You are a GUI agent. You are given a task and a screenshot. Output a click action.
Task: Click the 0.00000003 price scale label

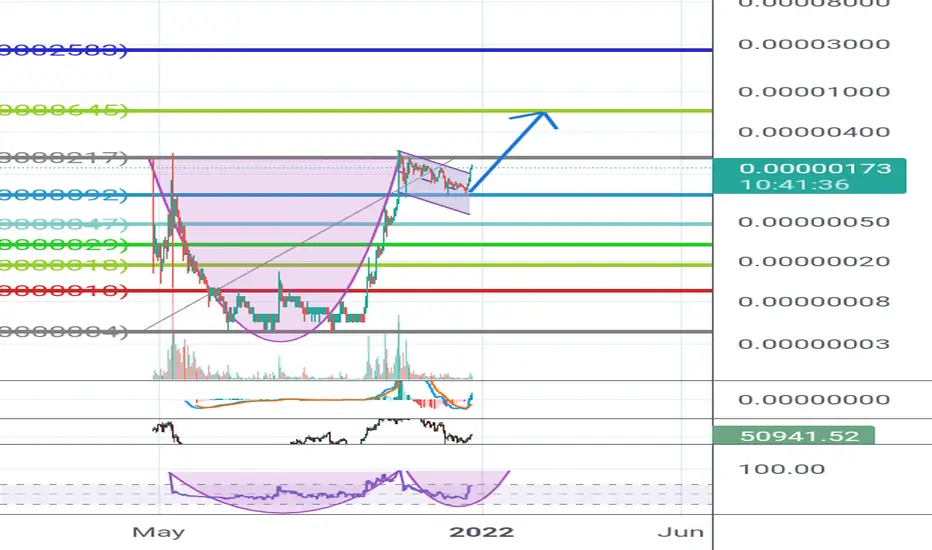[814, 344]
